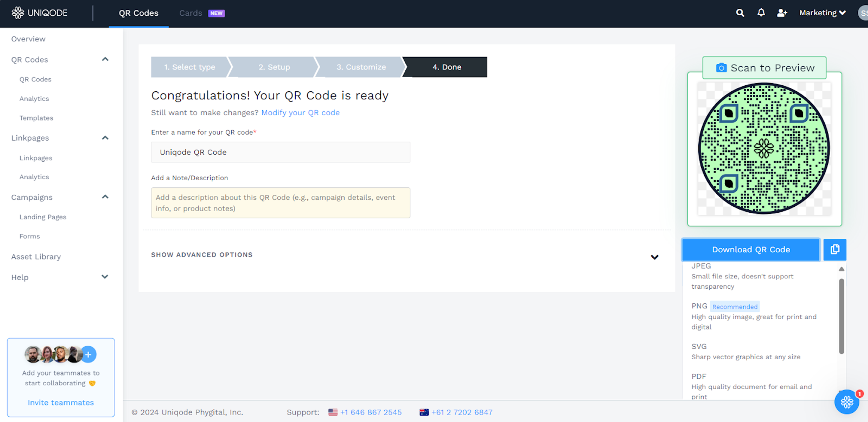Collapse the Linkpages sidebar section
Viewport: 868px width, 422px height.
105,138
